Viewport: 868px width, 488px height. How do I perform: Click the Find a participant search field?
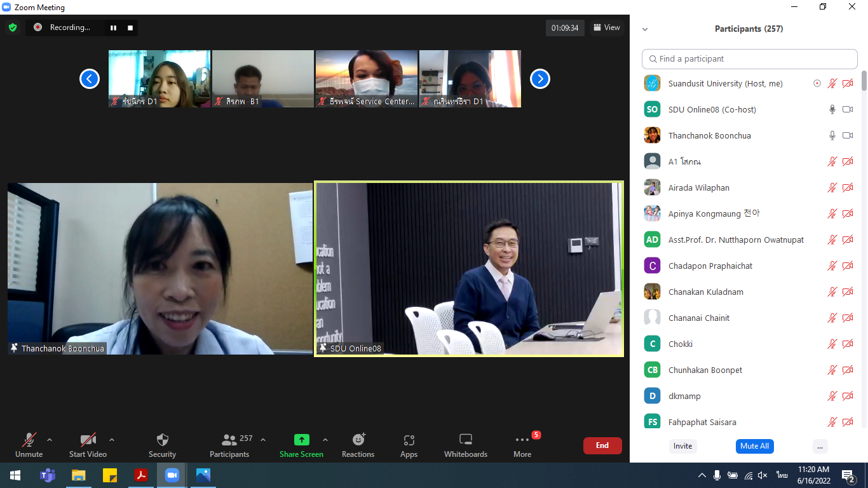750,58
